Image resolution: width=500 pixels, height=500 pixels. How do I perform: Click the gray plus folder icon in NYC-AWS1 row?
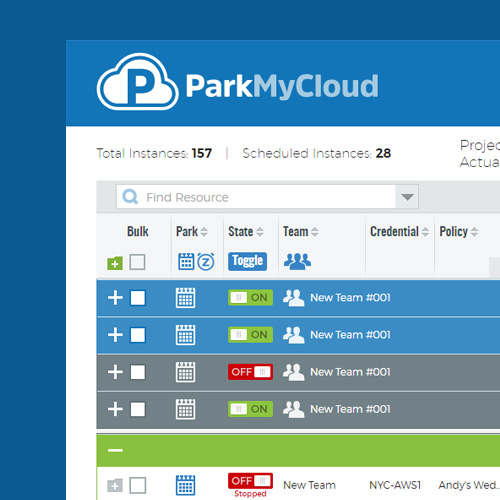(x=115, y=486)
